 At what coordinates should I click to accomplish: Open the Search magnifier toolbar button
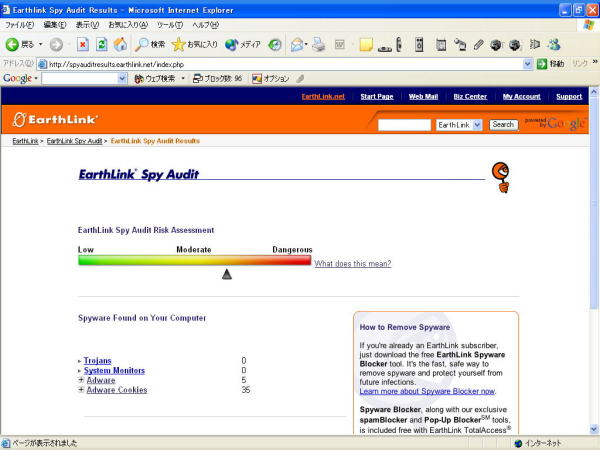150,45
